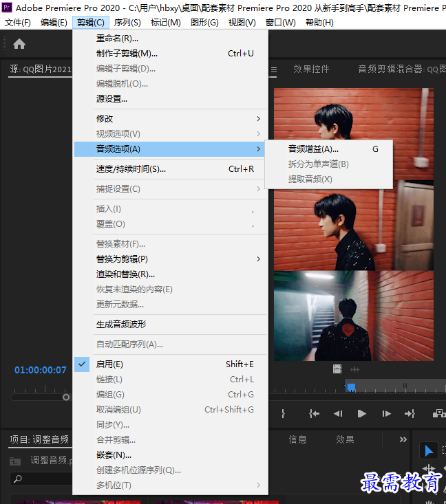Open the 窗口(W) menu

pos(281,23)
